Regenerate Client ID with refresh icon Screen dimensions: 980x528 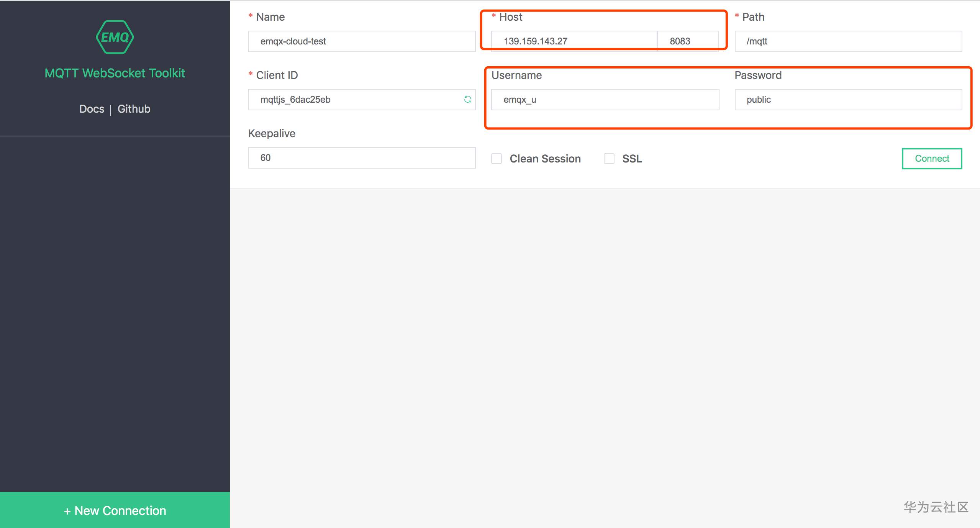467,100
